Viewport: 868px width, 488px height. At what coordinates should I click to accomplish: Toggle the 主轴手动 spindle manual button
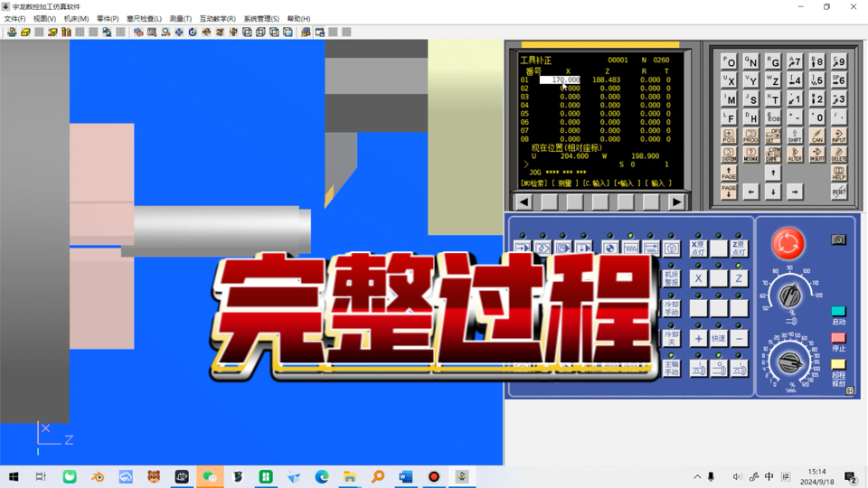pos(672,368)
